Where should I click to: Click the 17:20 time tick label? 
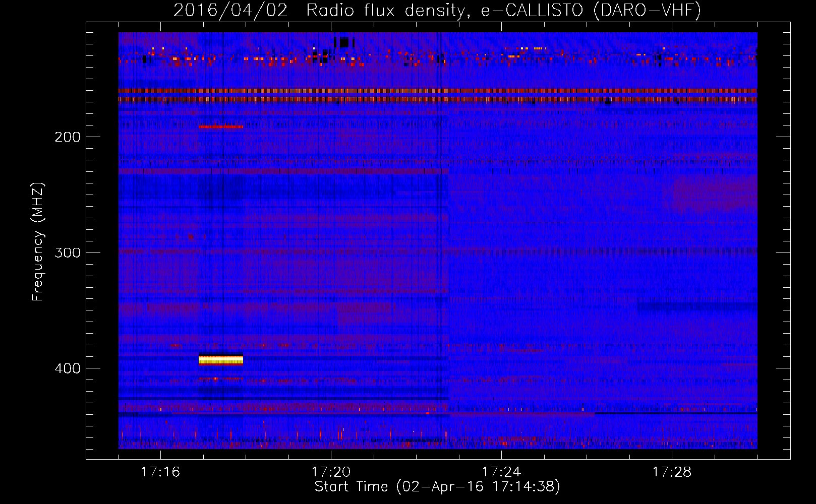(331, 472)
